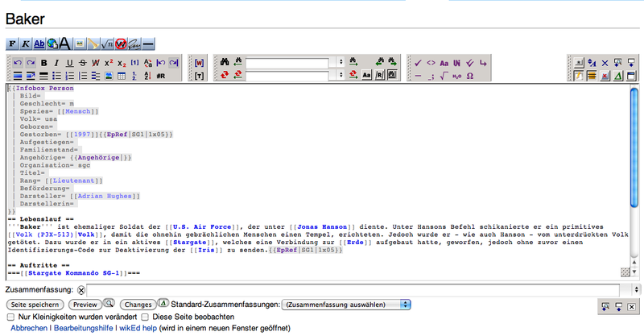The image size is (644, 336).
Task: Apply strikethrough formatting in wikEd toolbar
Action: click(x=84, y=62)
